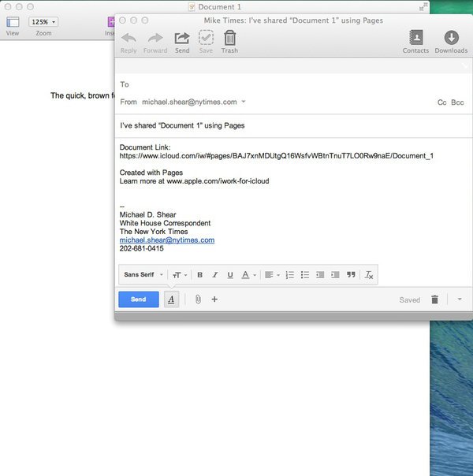Viewport: 473px width, 476px height.
Task: Remove formatting with the Tx icon
Action: [369, 275]
